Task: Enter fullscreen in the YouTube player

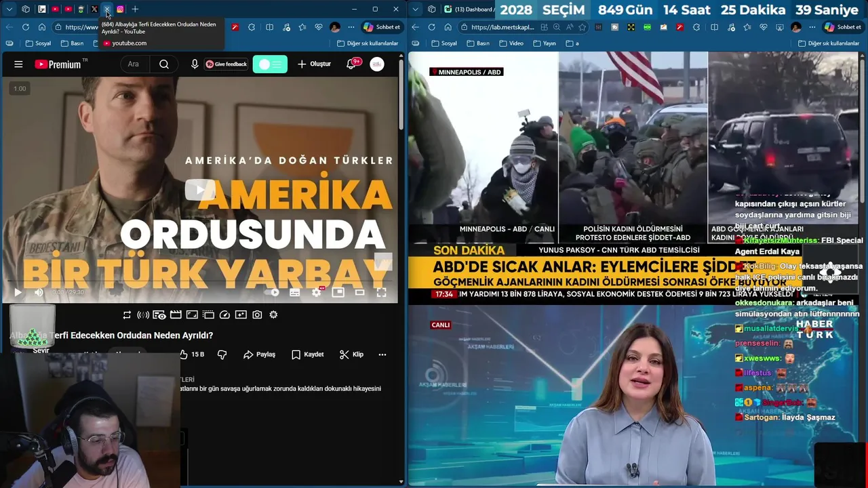Action: click(x=382, y=292)
